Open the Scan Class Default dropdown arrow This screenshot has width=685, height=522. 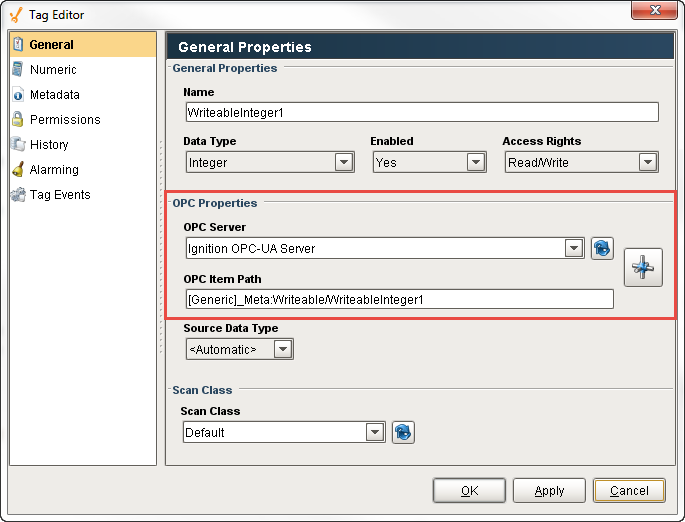[374, 432]
